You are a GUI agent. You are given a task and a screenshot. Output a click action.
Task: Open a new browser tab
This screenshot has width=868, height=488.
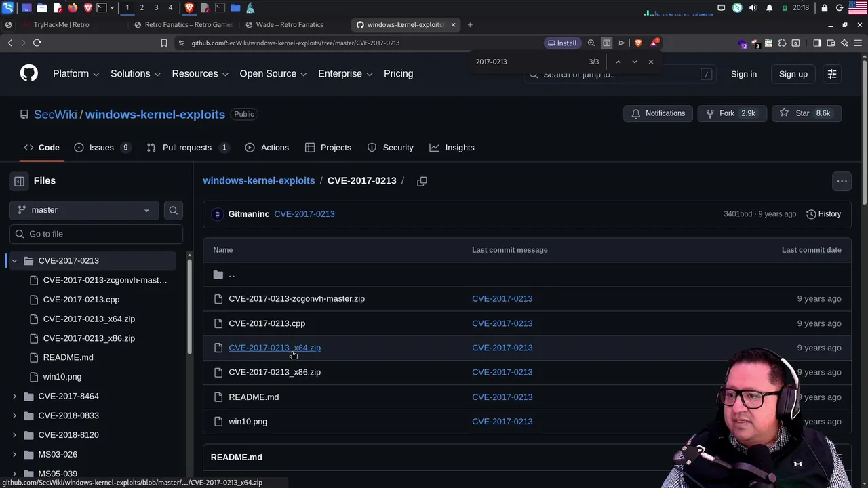pos(470,24)
